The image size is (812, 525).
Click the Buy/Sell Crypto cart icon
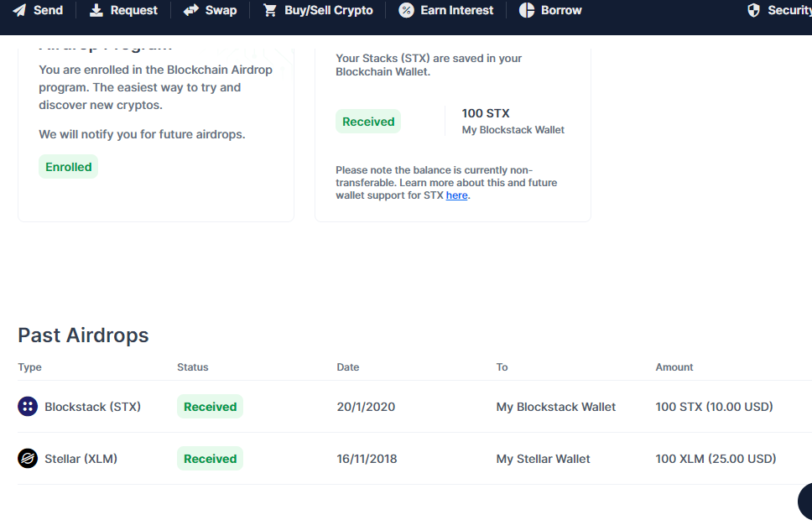pos(270,10)
